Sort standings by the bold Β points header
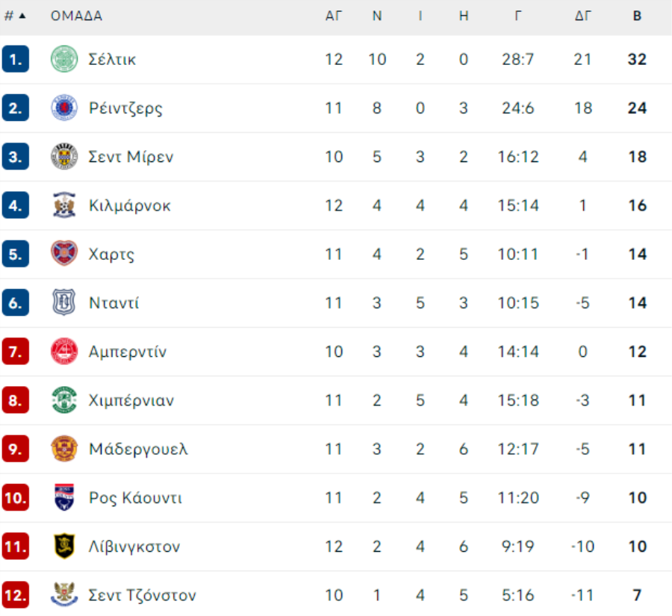The width and height of the screenshot is (672, 616). coord(637,16)
